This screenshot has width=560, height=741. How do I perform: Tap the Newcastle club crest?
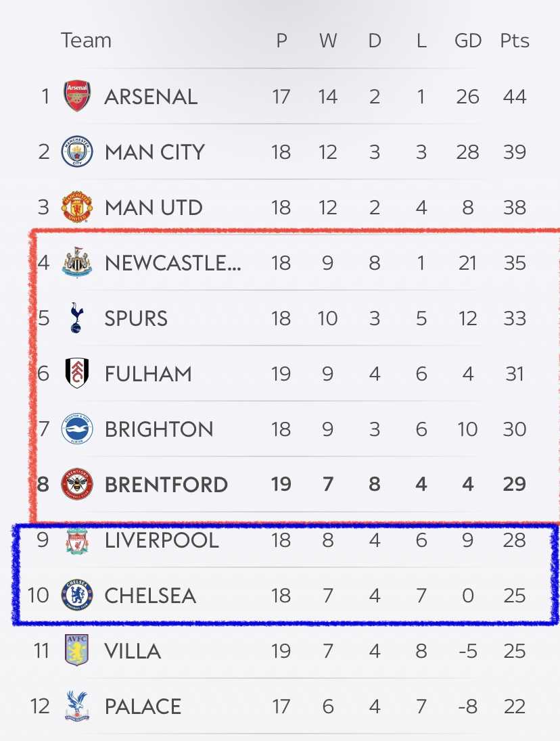[77, 262]
